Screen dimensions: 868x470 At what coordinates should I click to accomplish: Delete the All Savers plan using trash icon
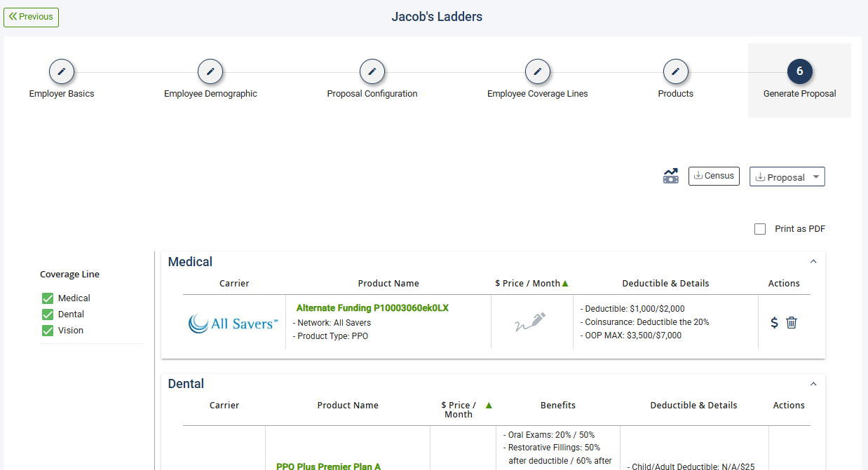pos(791,323)
